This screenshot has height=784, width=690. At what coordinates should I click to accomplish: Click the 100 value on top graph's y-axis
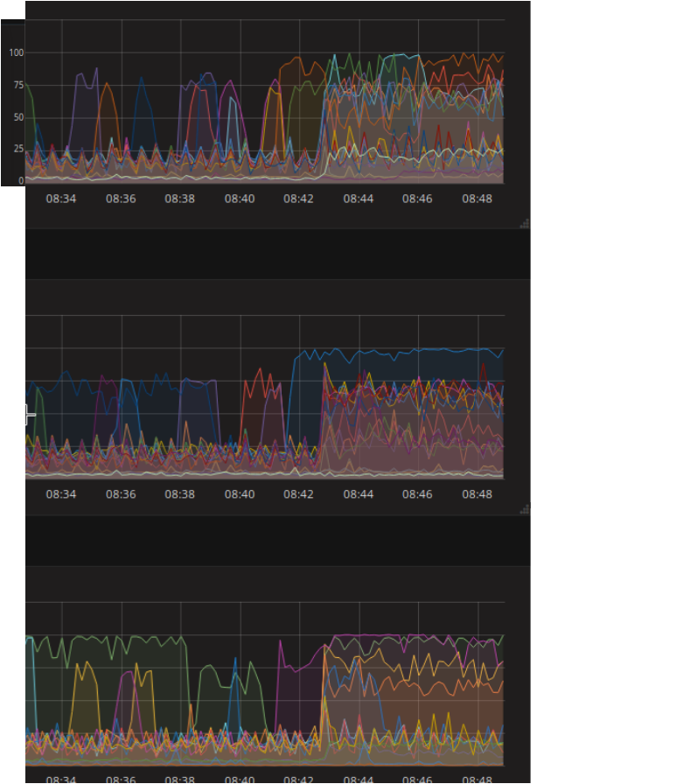[16, 52]
